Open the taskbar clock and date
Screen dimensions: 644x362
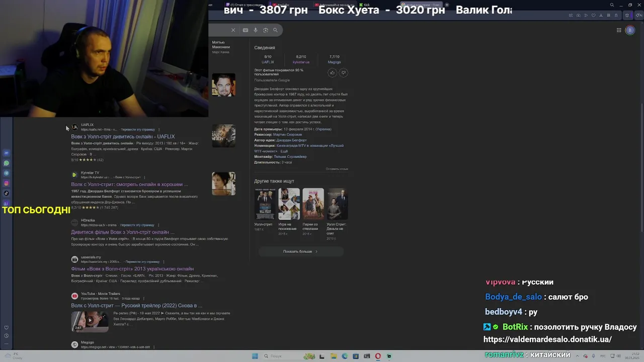pos(632,356)
